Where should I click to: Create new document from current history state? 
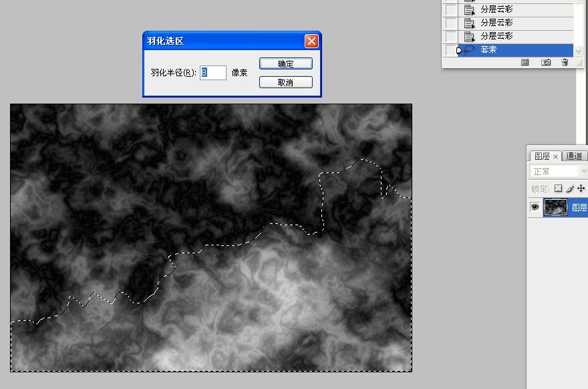[525, 62]
